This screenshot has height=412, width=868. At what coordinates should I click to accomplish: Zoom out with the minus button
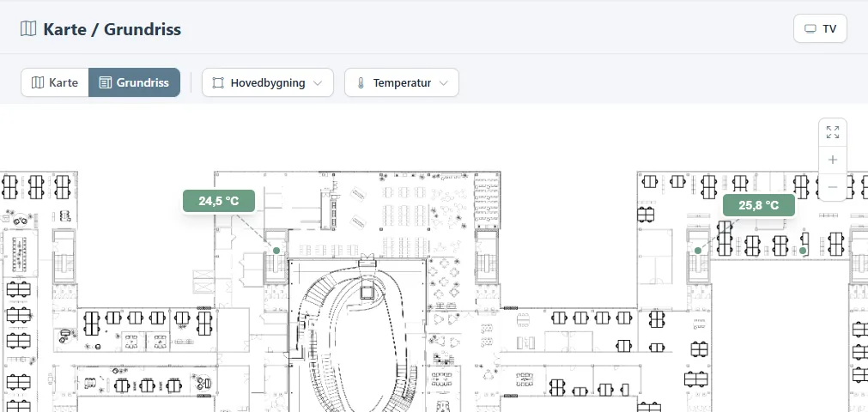[x=833, y=187]
